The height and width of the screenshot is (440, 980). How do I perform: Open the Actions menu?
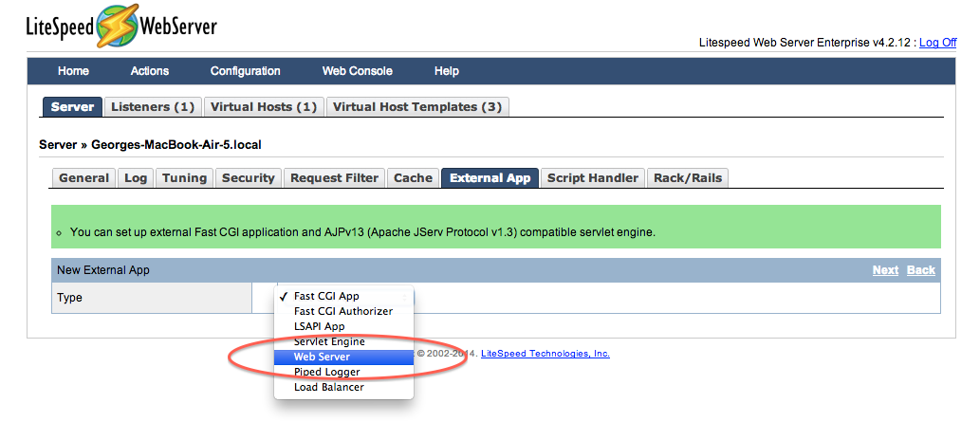pos(149,71)
